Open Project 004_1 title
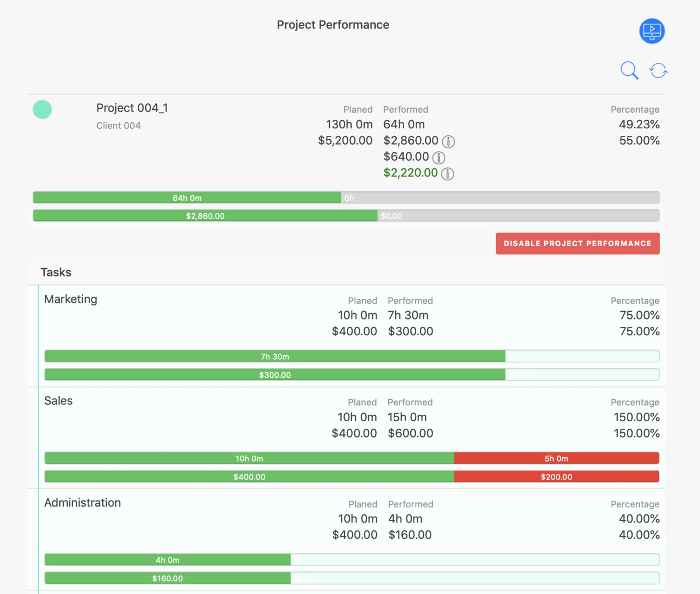Image resolution: width=700 pixels, height=594 pixels. [132, 108]
